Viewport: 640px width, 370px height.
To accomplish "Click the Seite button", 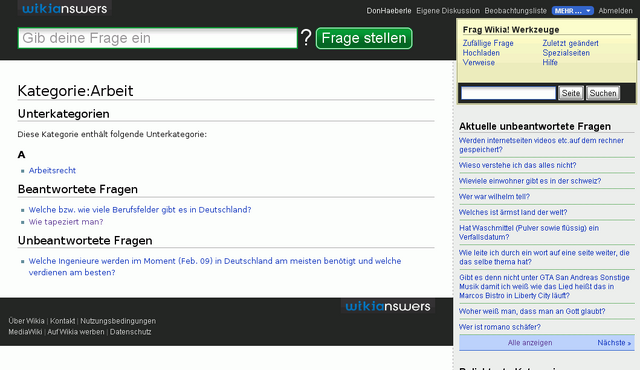I will (571, 93).
